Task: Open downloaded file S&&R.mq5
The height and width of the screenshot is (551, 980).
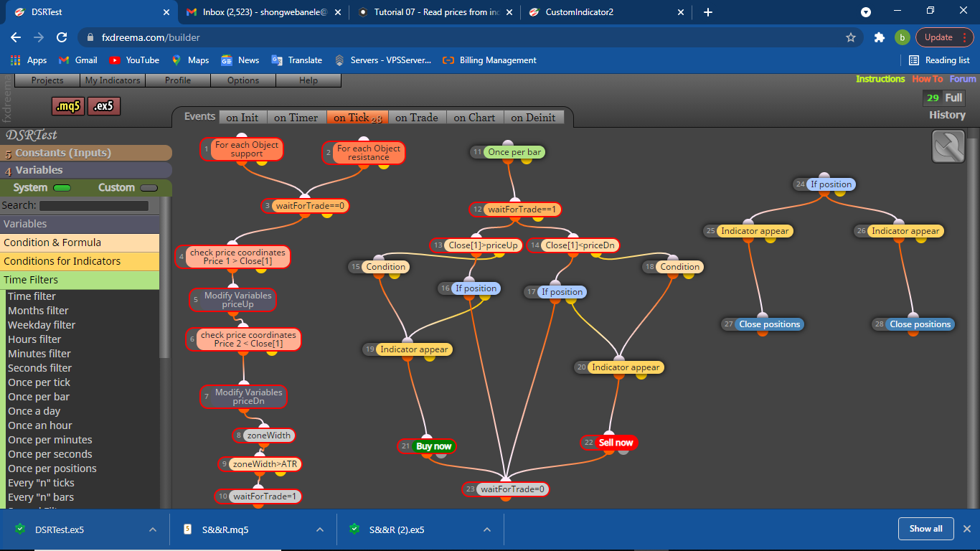Action: coord(225,529)
